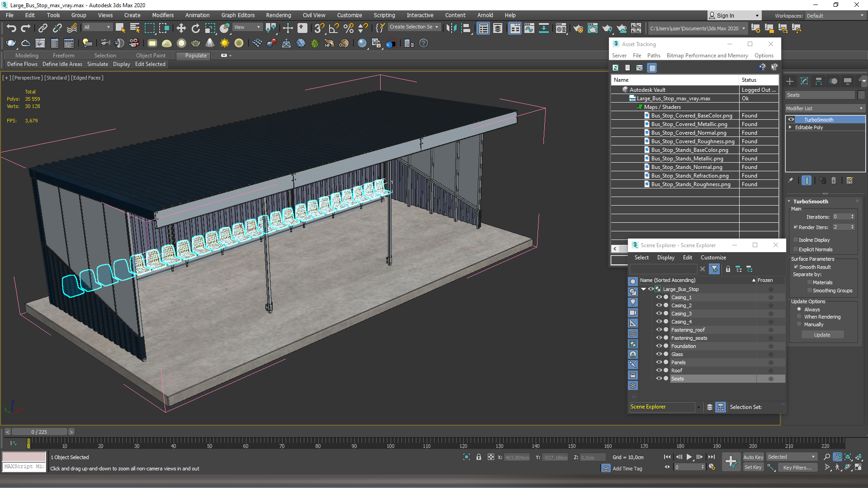This screenshot has height=488, width=868.
Task: Toggle Isoline Display checkbox
Action: point(796,240)
